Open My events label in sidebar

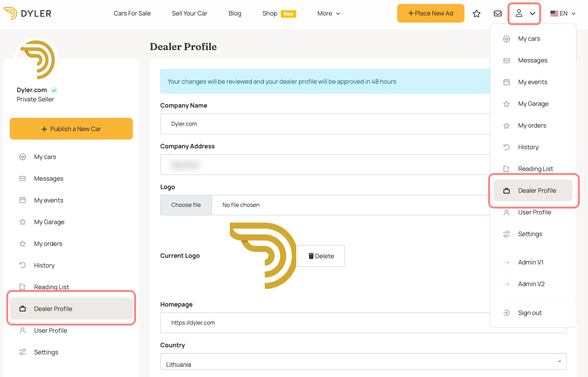point(49,200)
